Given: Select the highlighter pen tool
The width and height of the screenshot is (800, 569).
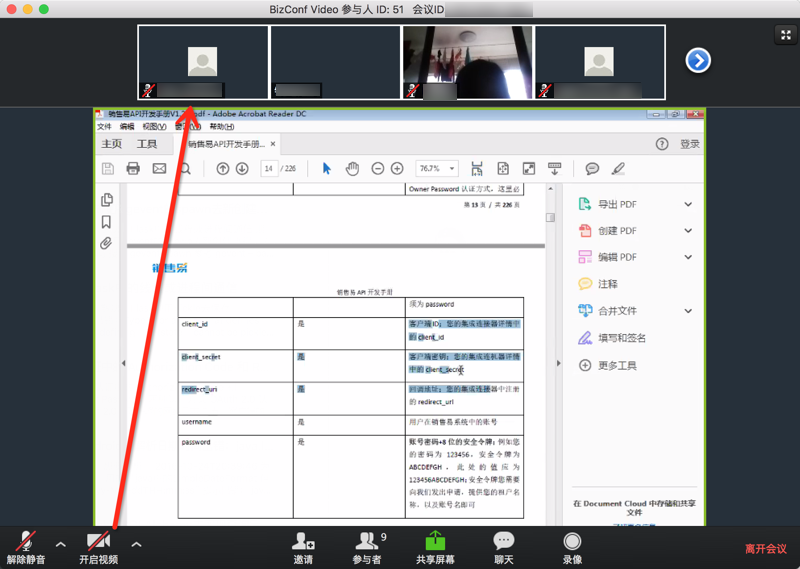Looking at the screenshot, I should [618, 168].
